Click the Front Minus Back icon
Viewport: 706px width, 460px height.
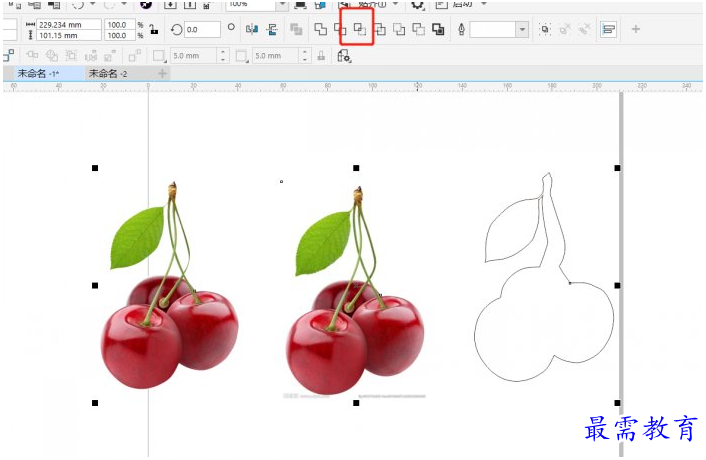tap(399, 29)
